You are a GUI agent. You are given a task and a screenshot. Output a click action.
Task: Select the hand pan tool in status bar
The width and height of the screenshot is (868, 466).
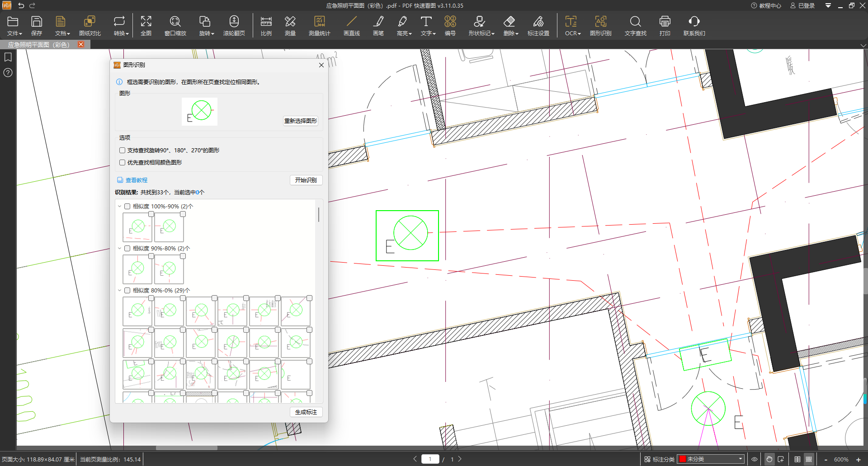769,459
